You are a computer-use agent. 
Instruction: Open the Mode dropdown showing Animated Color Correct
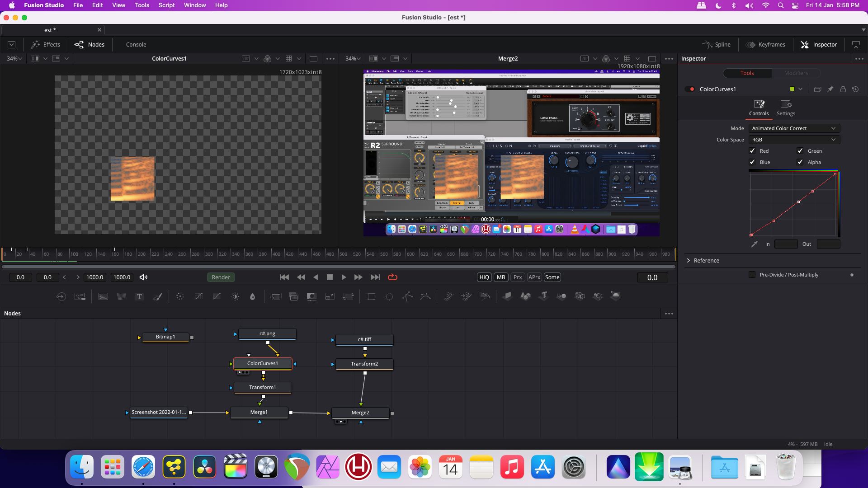tap(794, 128)
